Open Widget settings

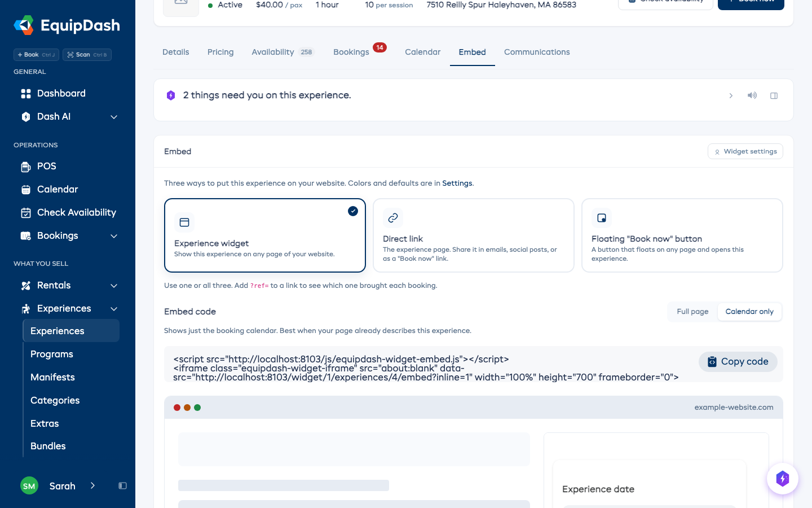click(x=745, y=151)
